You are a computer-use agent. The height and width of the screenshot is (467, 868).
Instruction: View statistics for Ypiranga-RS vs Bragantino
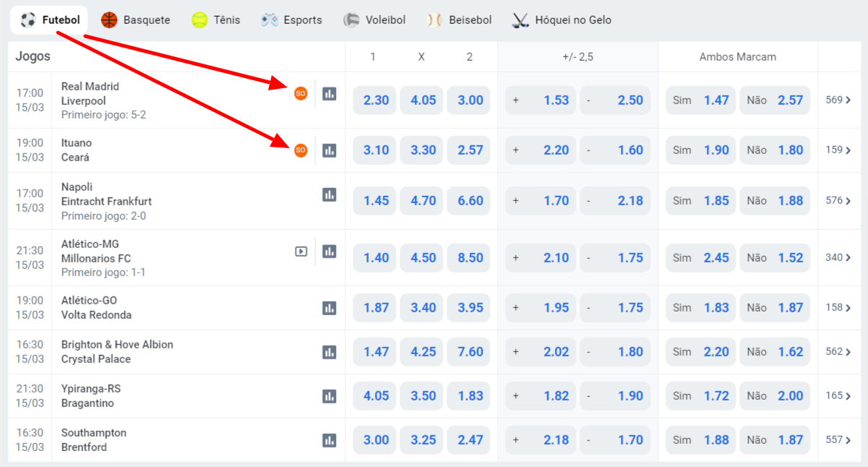coord(330,396)
